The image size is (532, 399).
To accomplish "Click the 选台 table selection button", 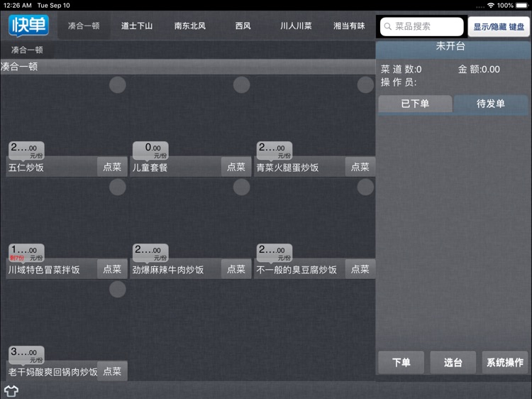I will tap(453, 362).
